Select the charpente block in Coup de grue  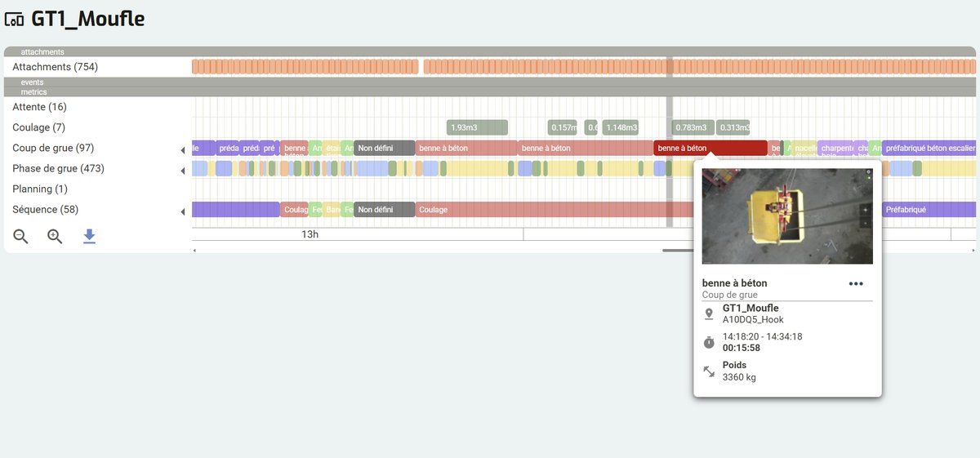point(836,148)
